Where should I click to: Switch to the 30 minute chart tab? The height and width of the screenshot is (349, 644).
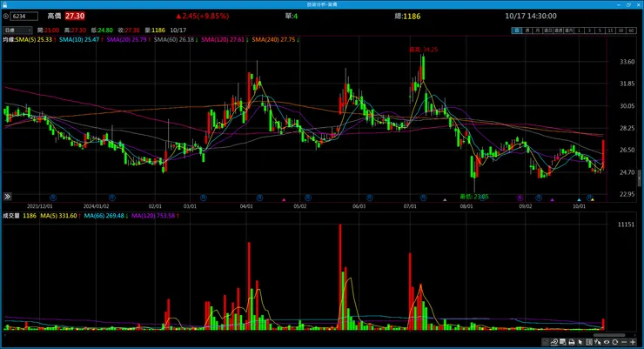click(621, 30)
